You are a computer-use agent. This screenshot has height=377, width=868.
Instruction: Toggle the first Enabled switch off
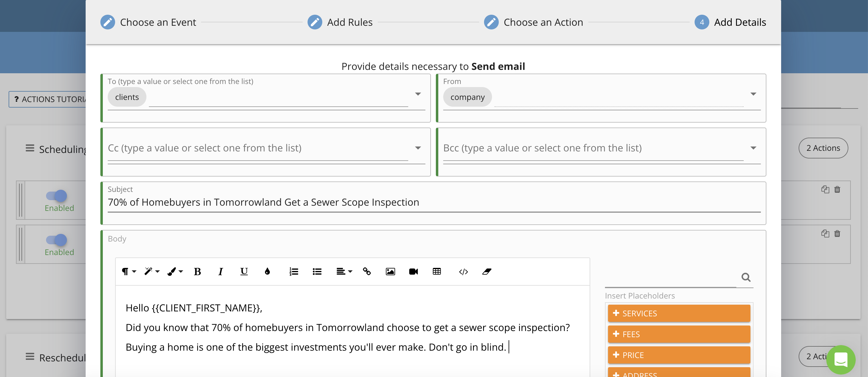click(x=56, y=196)
